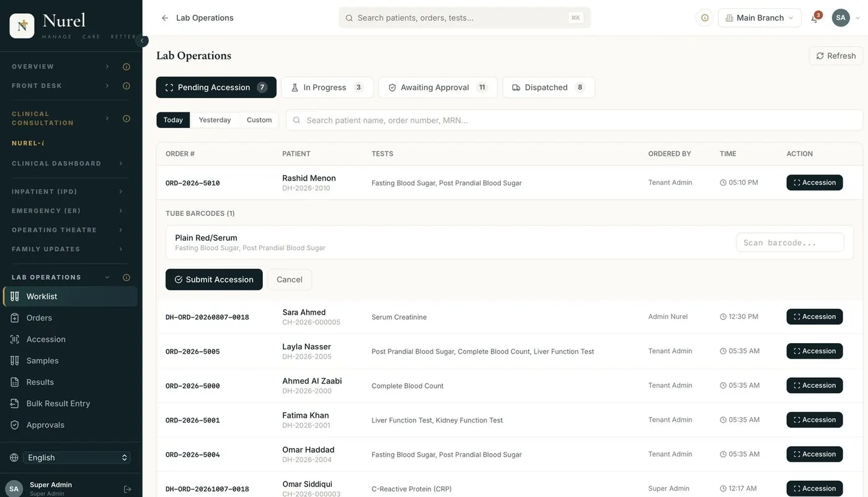
Task: Click Accession for Ahmed Al Zaabi
Action: [815, 385]
